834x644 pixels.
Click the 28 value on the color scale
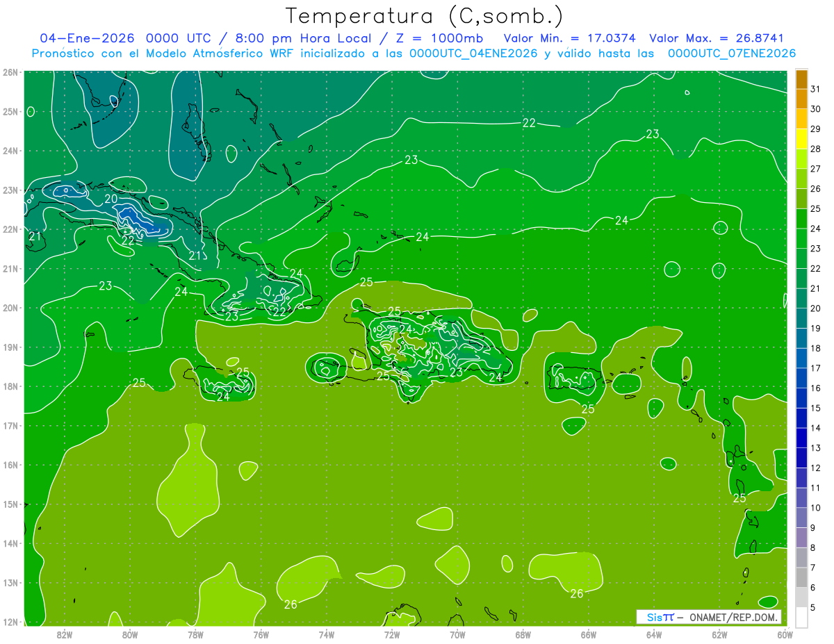[815, 149]
